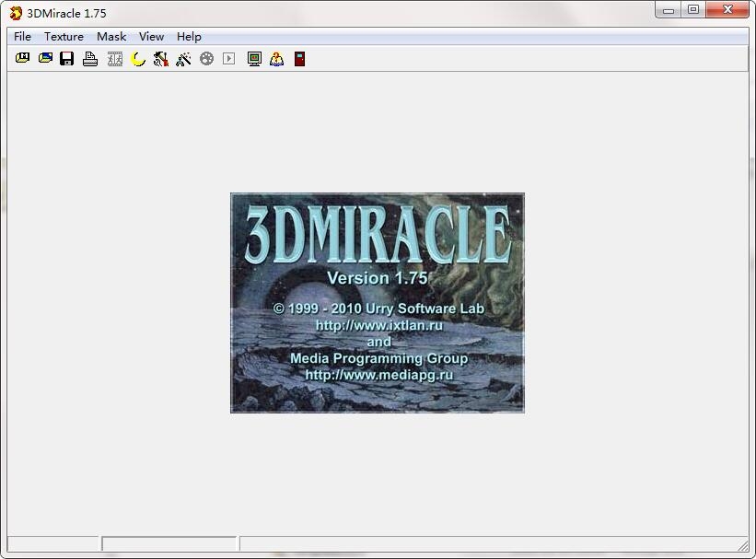Open the Texture menu

click(64, 37)
